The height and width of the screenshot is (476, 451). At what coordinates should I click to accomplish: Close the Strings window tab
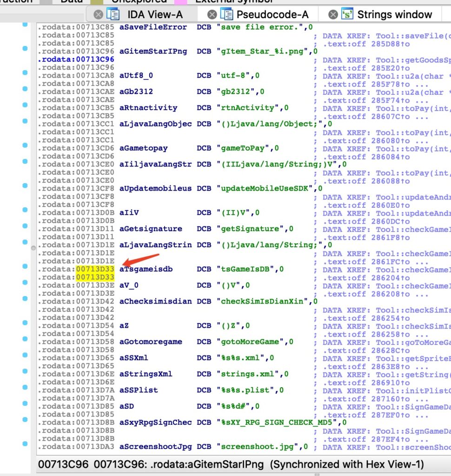(333, 14)
